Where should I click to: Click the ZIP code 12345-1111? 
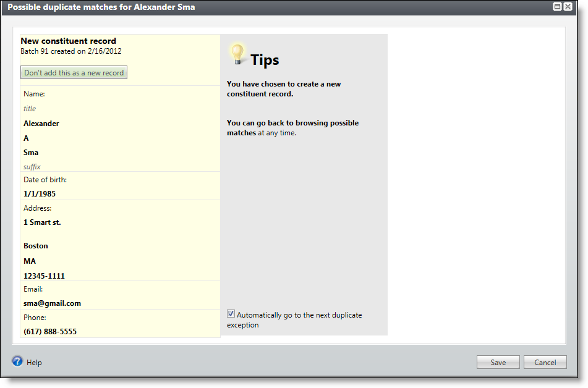[44, 276]
